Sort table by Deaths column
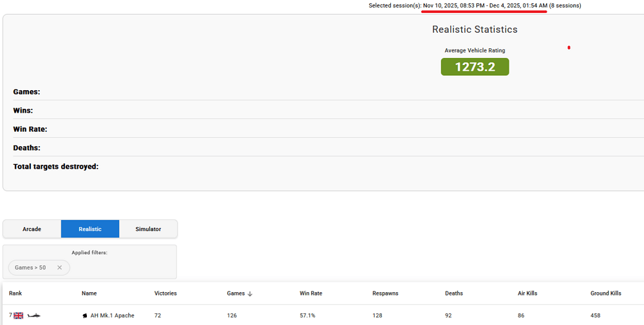This screenshot has width=644, height=325. 454,293
